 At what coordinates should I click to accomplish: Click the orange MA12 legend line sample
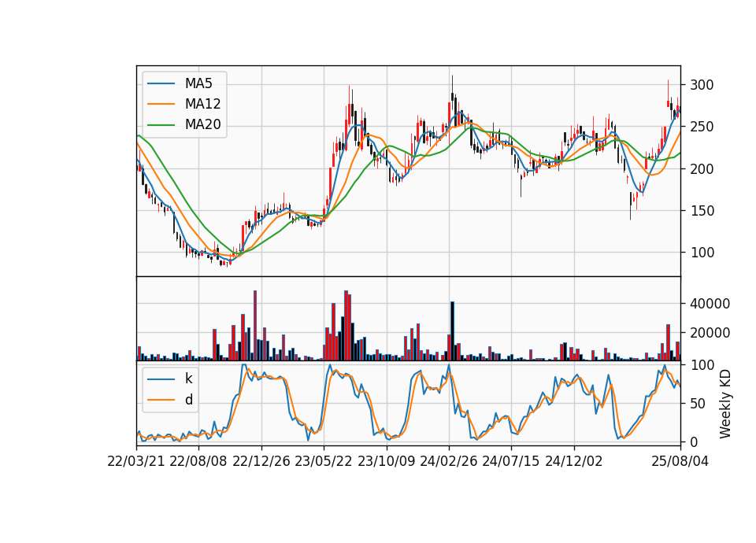click(x=161, y=104)
